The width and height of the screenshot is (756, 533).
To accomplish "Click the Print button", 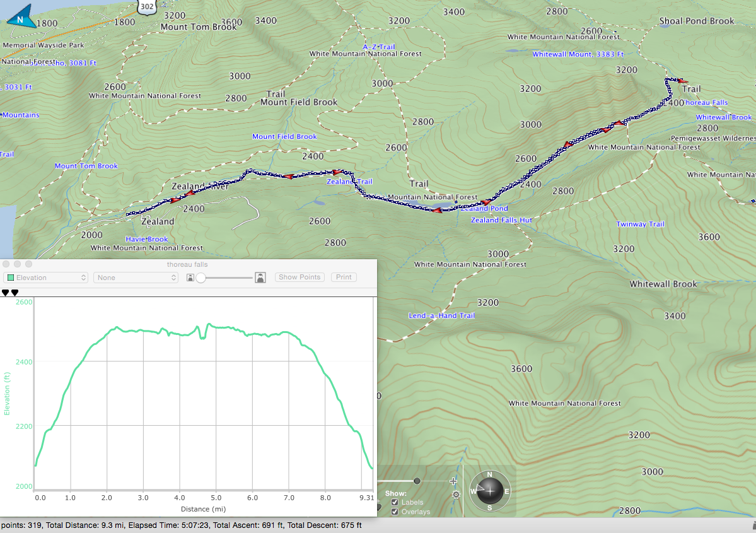I will [344, 278].
